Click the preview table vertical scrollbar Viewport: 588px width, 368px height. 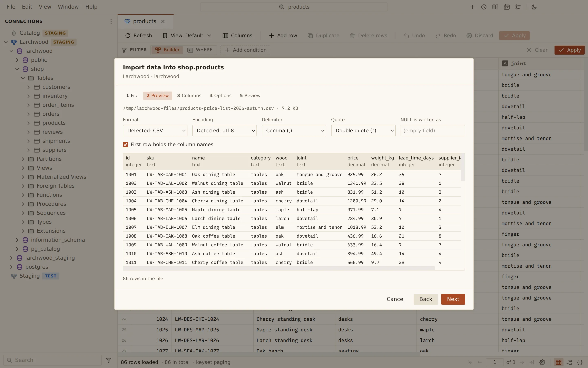tap(463, 167)
